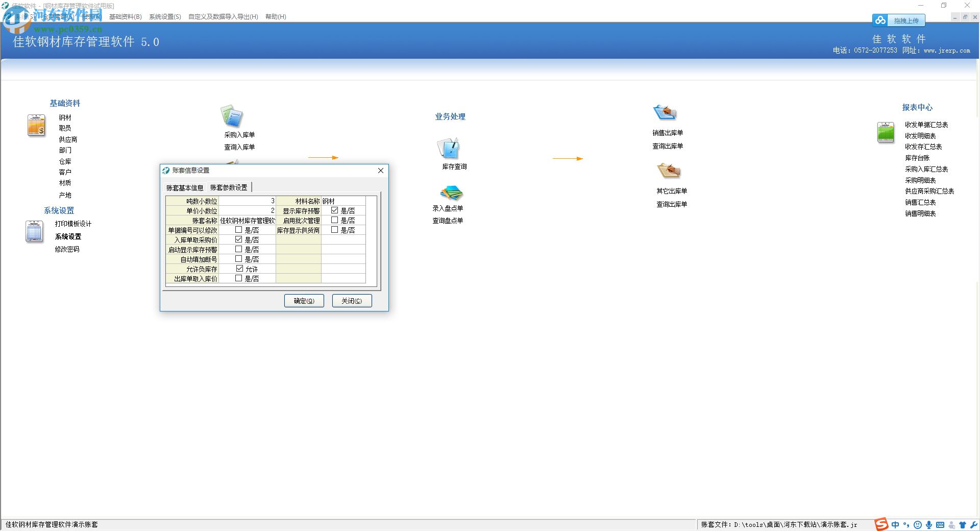Click 系统设置 under 系统设置 section
This screenshot has width=980, height=531.
(68, 236)
